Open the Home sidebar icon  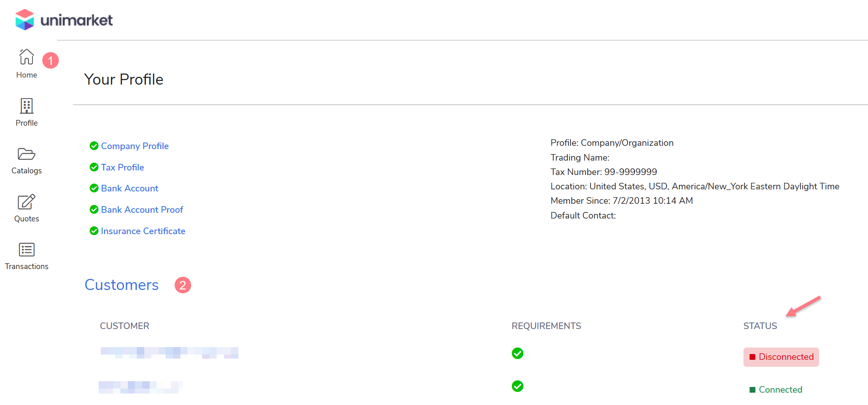click(x=27, y=57)
